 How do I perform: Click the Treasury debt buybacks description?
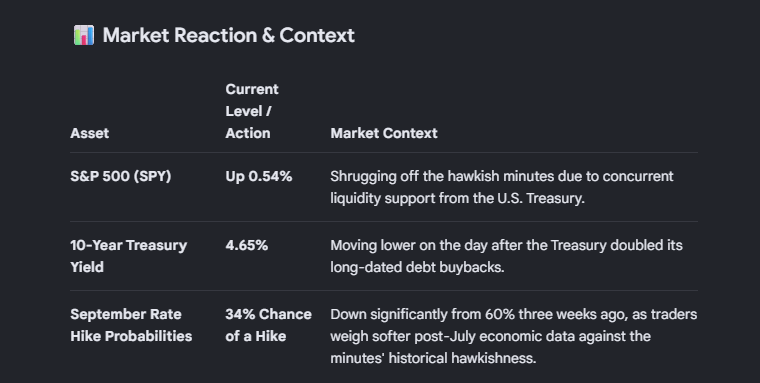(x=507, y=256)
